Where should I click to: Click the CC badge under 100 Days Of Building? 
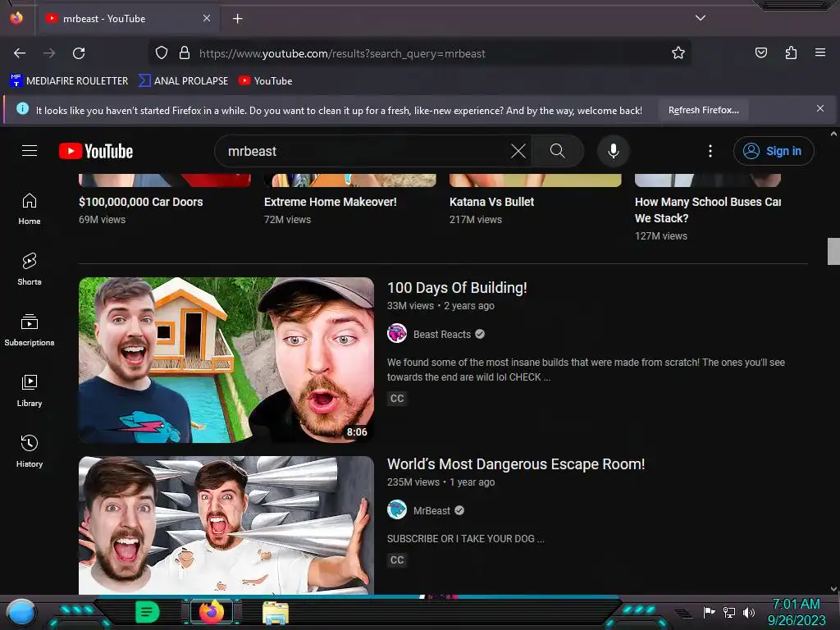click(397, 398)
